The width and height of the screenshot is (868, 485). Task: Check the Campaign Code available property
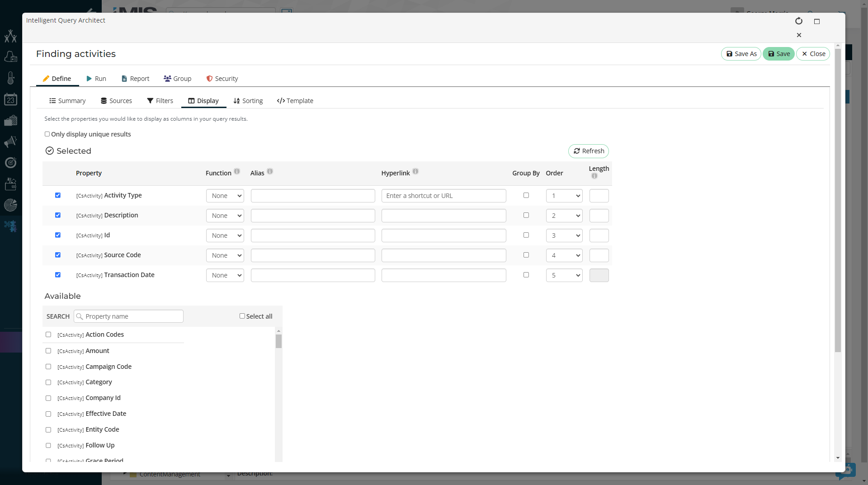48,367
